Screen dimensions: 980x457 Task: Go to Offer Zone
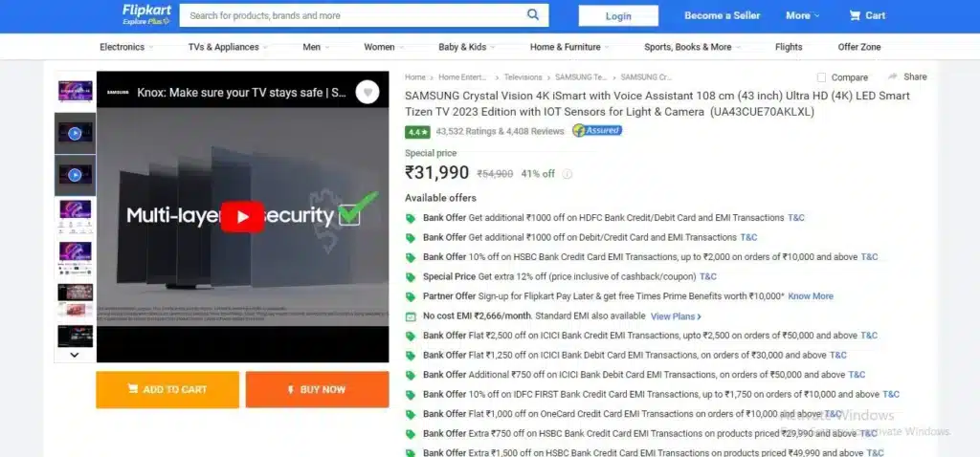859,47
